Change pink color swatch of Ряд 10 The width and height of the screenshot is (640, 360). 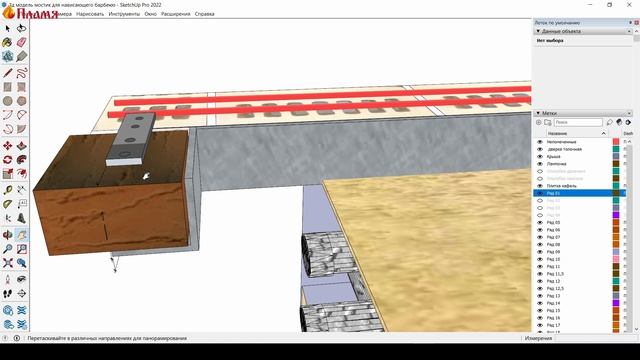[x=616, y=259]
